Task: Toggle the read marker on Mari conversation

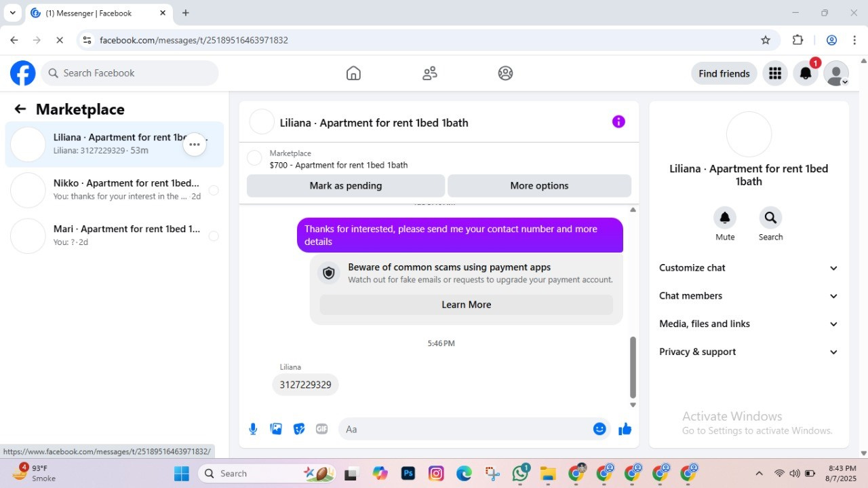Action: coord(214,236)
